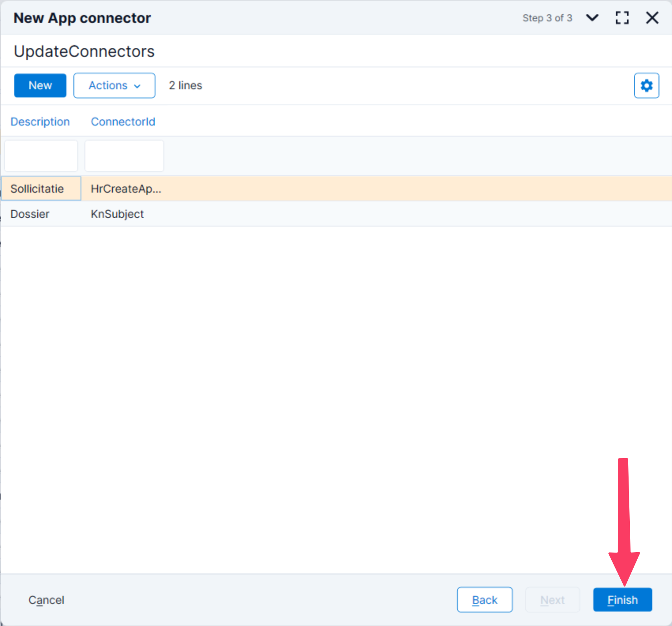The image size is (672, 626).
Task: Click the 2 lines row counter
Action: tap(185, 86)
